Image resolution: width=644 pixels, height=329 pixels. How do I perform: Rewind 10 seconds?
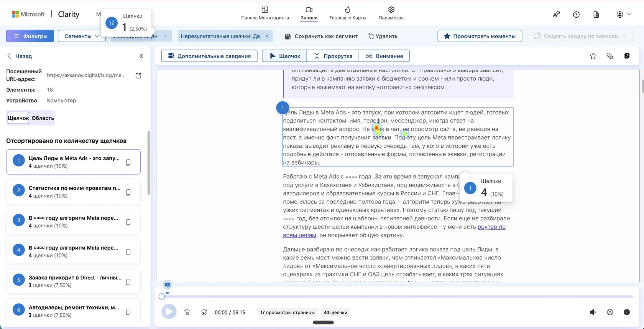point(187,312)
